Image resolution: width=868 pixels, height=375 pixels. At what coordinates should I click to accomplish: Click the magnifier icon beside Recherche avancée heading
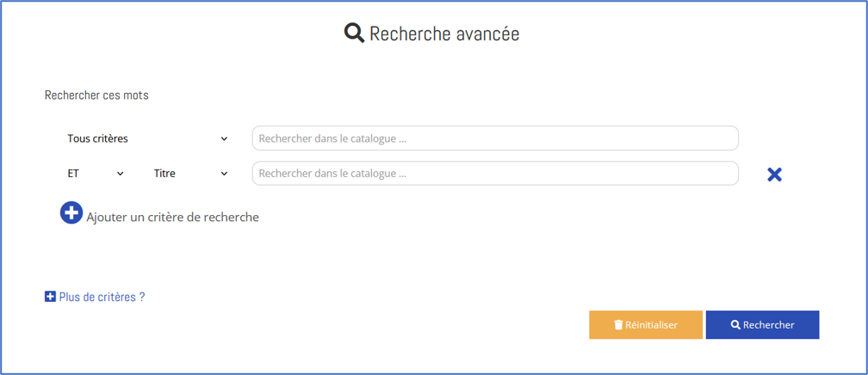point(354,34)
